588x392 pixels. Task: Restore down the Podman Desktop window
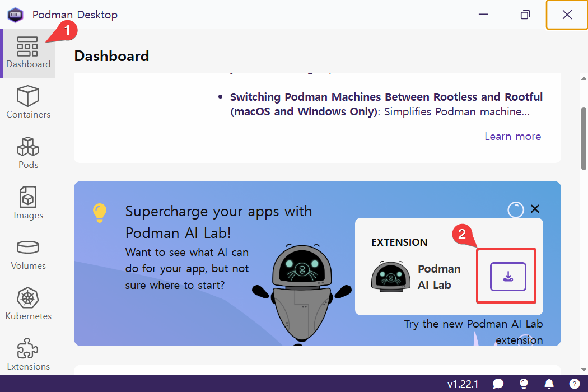click(x=525, y=15)
